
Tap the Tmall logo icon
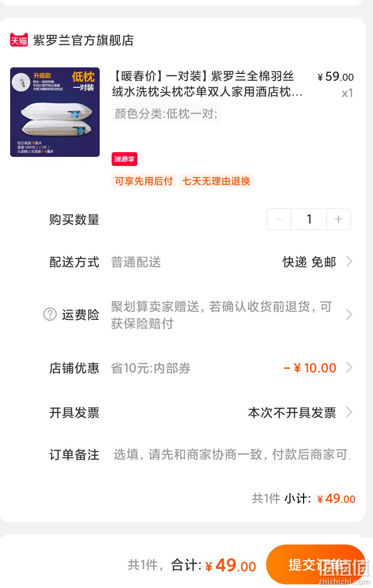[x=19, y=40]
